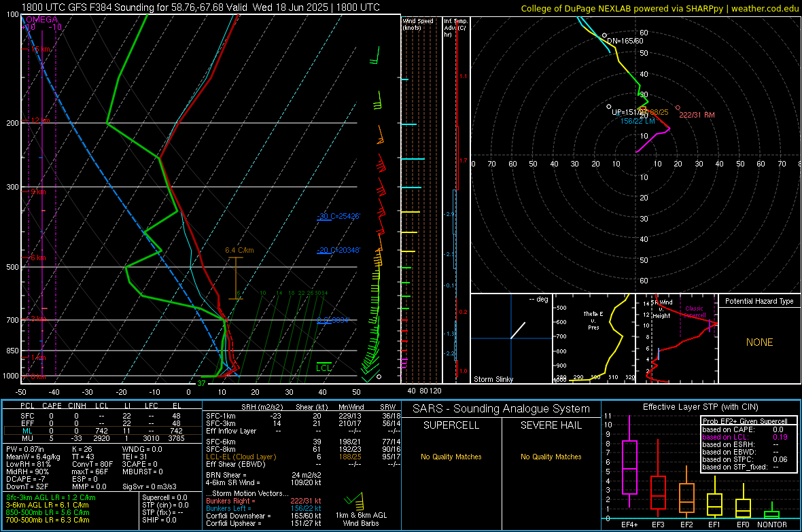802x532 pixels.
Task: Click the LCL-EL (Cloud Layer) row label
Action: click(x=241, y=457)
